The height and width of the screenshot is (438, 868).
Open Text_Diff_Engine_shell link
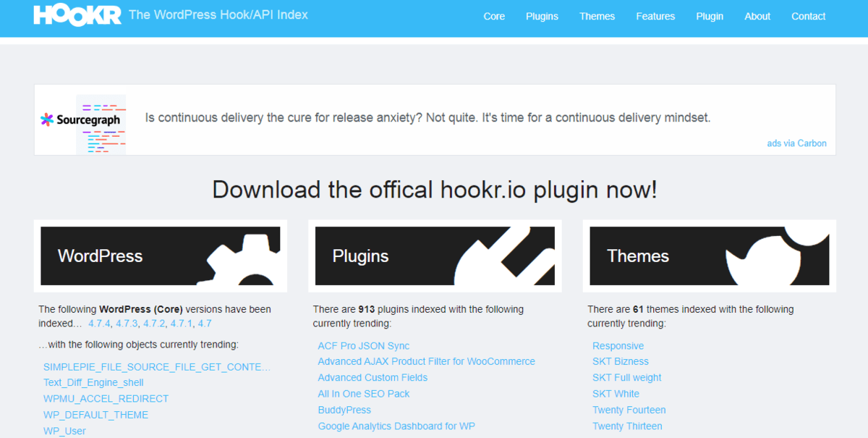click(x=93, y=382)
